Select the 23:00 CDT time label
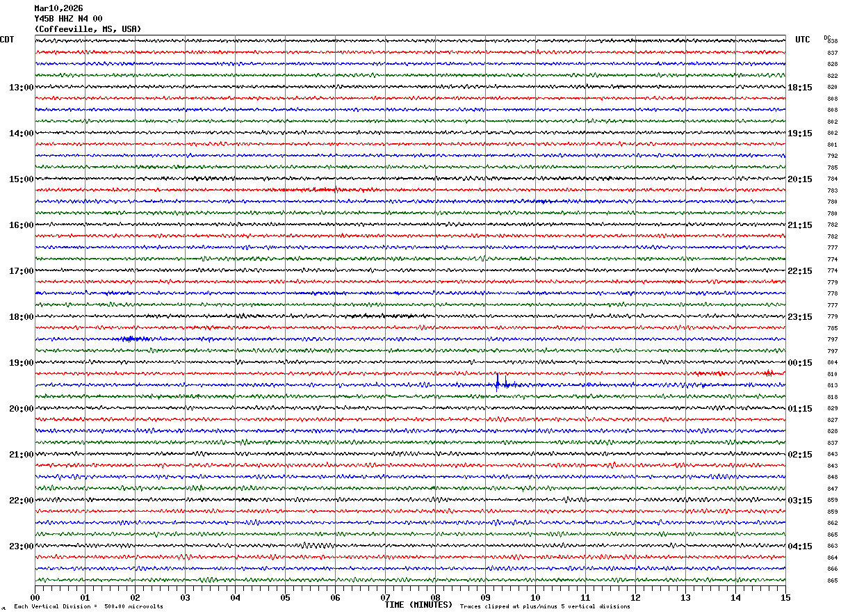This screenshot has width=841, height=616. tap(21, 546)
